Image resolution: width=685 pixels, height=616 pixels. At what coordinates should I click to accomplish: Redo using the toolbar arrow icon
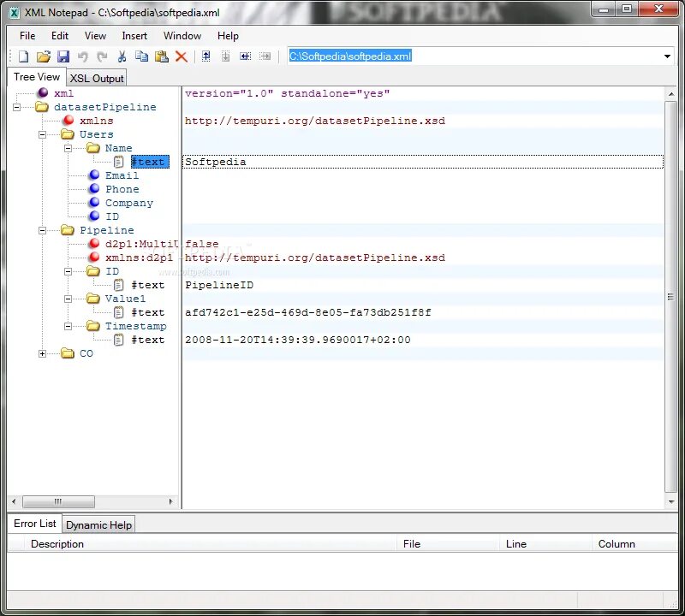(x=102, y=56)
